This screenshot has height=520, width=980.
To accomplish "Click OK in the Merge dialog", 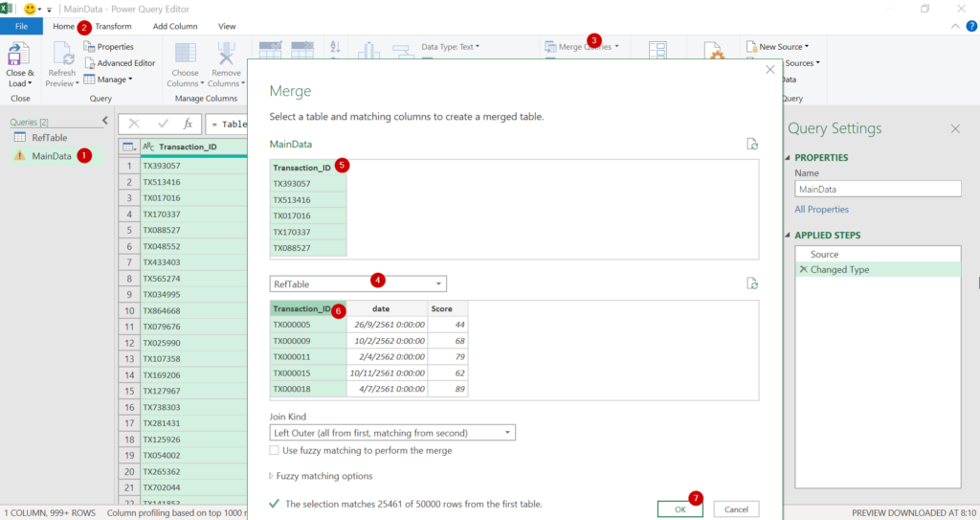I will tap(680, 509).
